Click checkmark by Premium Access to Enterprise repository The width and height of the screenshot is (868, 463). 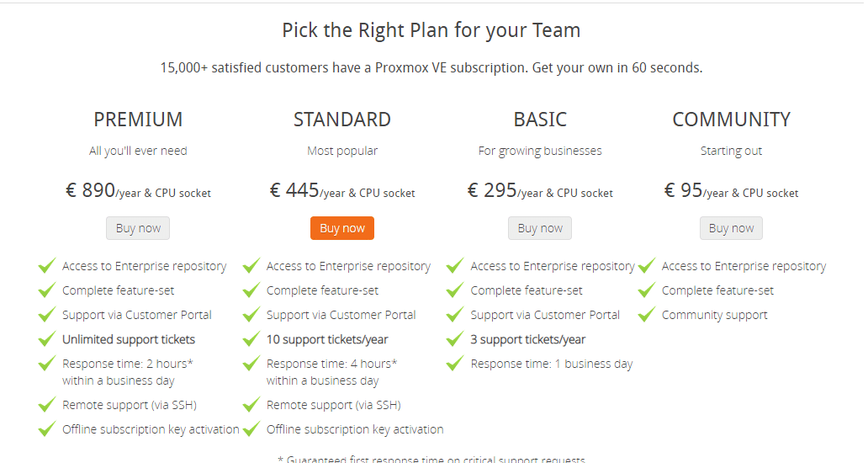pyautogui.click(x=47, y=265)
